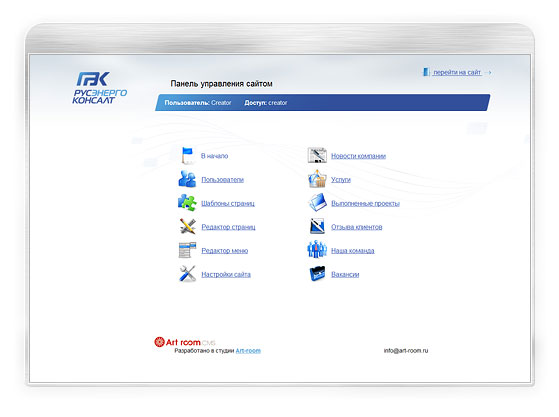559x417 pixels.
Task: Click the wrench and screwdriver site settings icon
Action: 188,274
